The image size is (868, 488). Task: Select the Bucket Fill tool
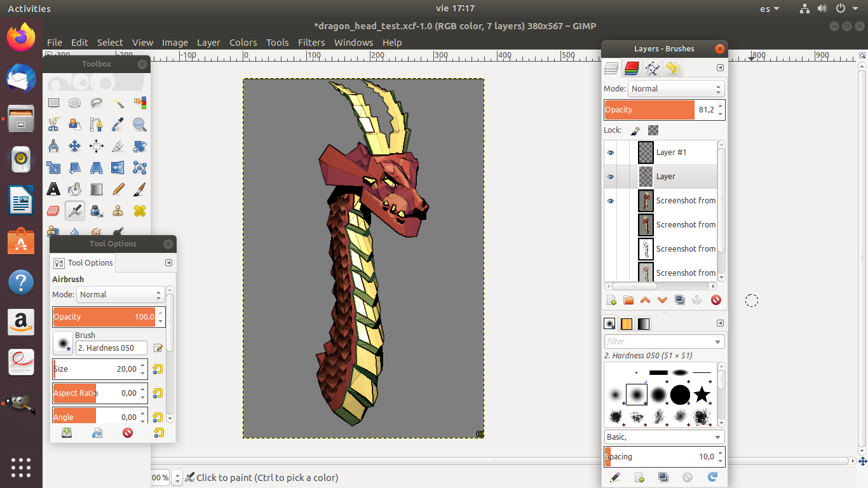[75, 189]
